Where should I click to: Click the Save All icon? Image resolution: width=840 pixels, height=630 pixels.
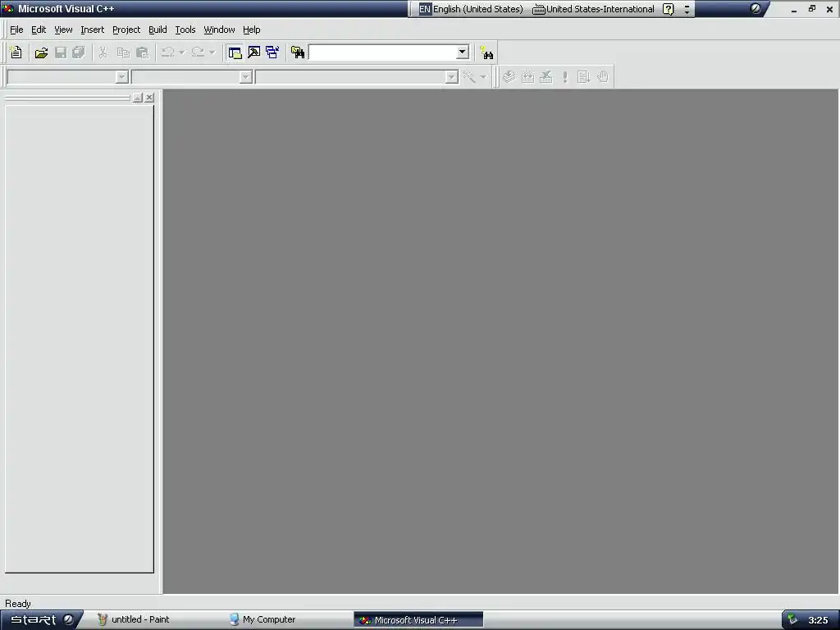pyautogui.click(x=79, y=52)
